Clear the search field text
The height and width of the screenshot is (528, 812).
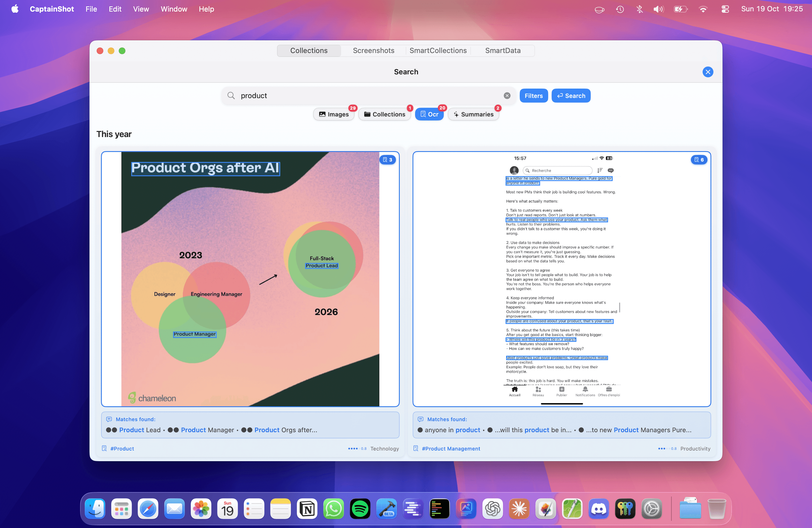pos(507,96)
